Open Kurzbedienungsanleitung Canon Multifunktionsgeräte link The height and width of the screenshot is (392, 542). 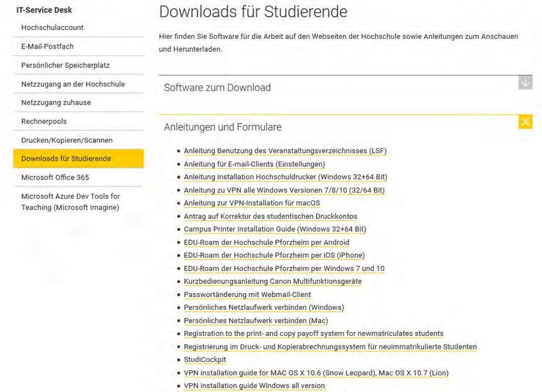point(273,281)
